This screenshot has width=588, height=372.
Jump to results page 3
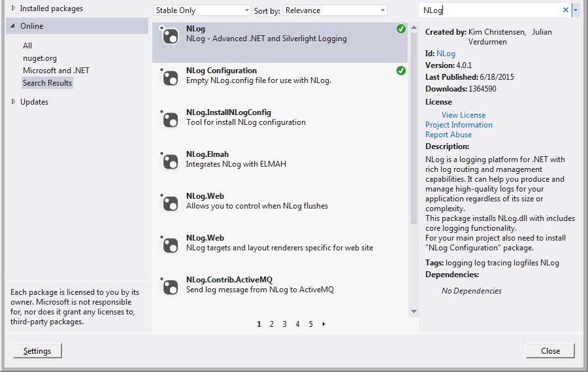[x=285, y=324]
